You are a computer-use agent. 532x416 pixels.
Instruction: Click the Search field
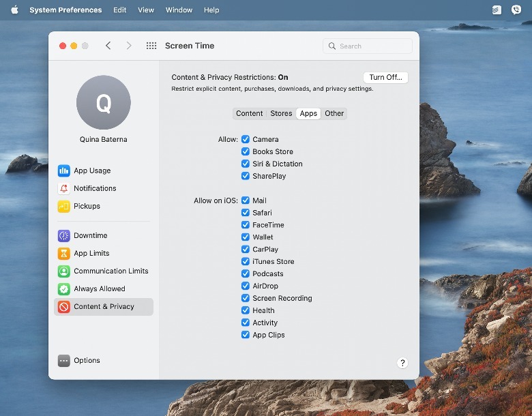(x=368, y=46)
